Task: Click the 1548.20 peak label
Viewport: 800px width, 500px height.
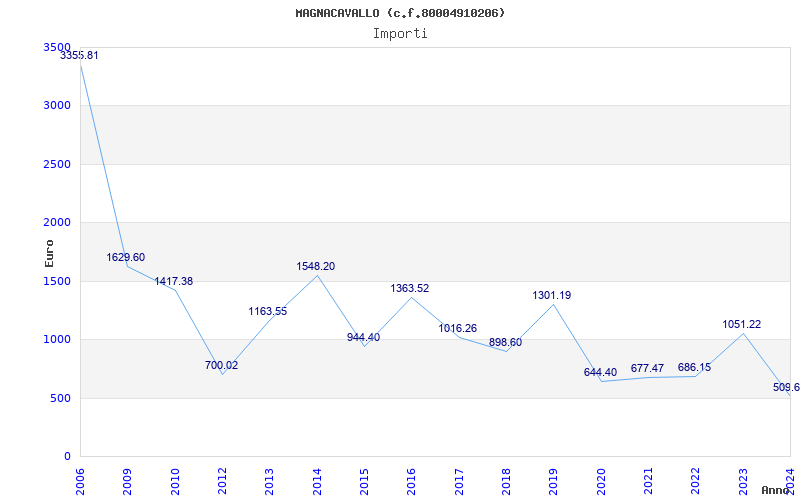Action: point(316,267)
